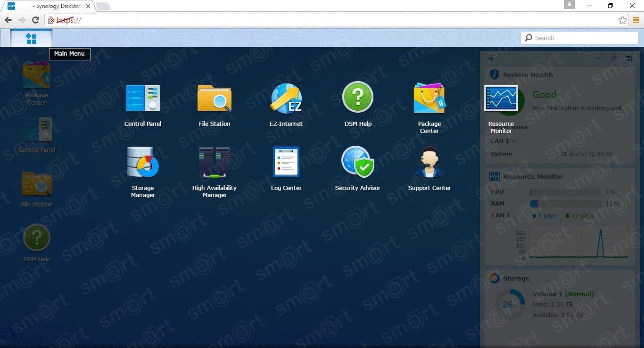644x348 pixels.
Task: Select the Synology DiskStation browser tab
Action: pos(50,6)
